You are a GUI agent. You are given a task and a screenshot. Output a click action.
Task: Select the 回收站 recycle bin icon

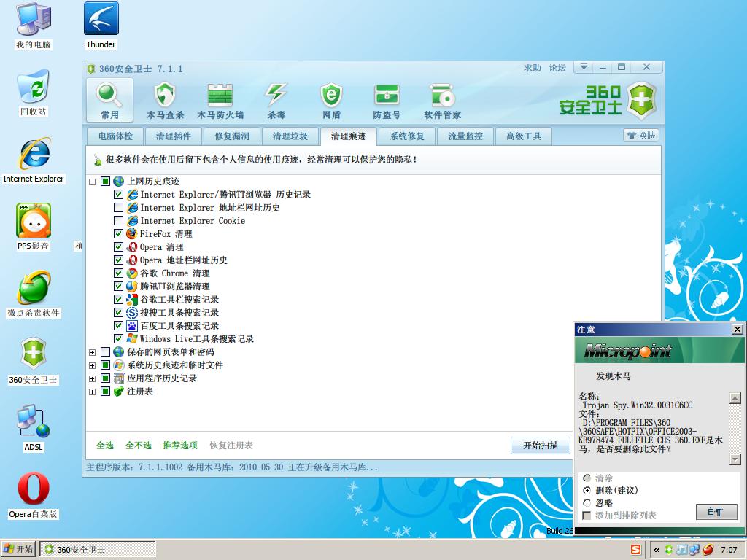(x=34, y=93)
